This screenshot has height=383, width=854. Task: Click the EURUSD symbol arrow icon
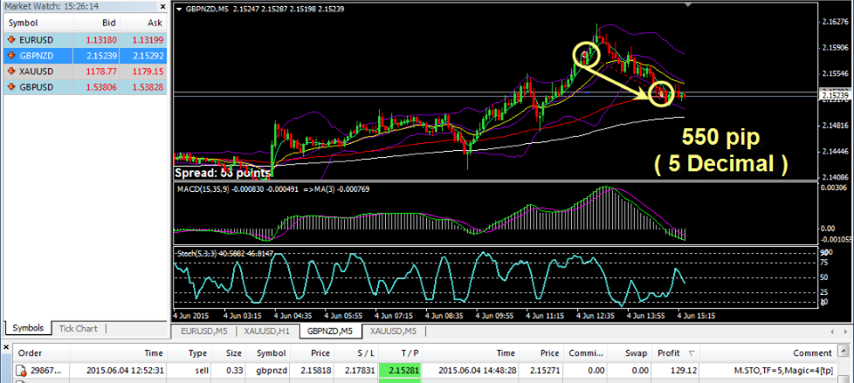(10, 40)
